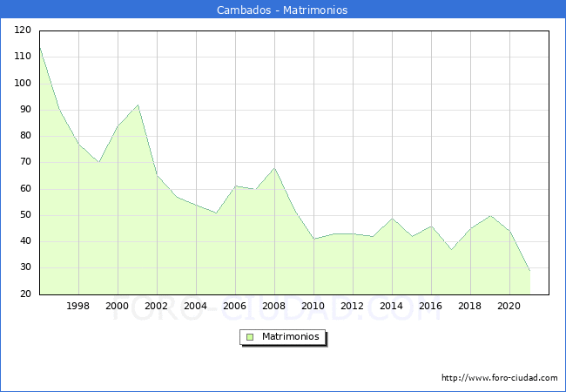Click the x-axis year label 2008
Image resolution: width=566 pixels, height=392 pixels.
pos(274,306)
